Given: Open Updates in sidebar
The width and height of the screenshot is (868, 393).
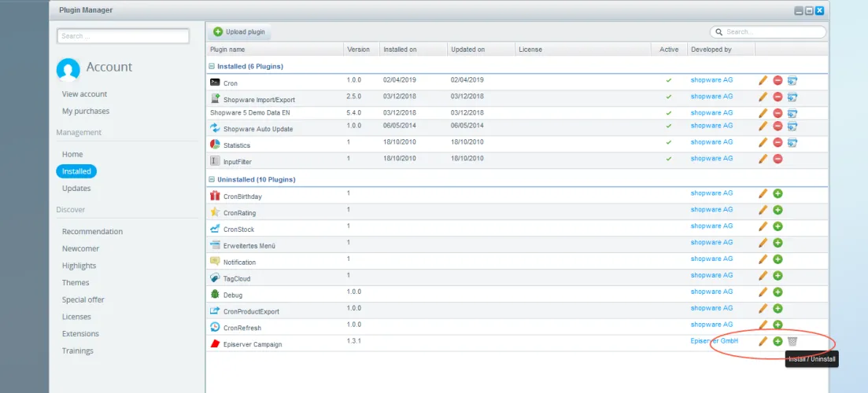Looking at the screenshot, I should (76, 189).
